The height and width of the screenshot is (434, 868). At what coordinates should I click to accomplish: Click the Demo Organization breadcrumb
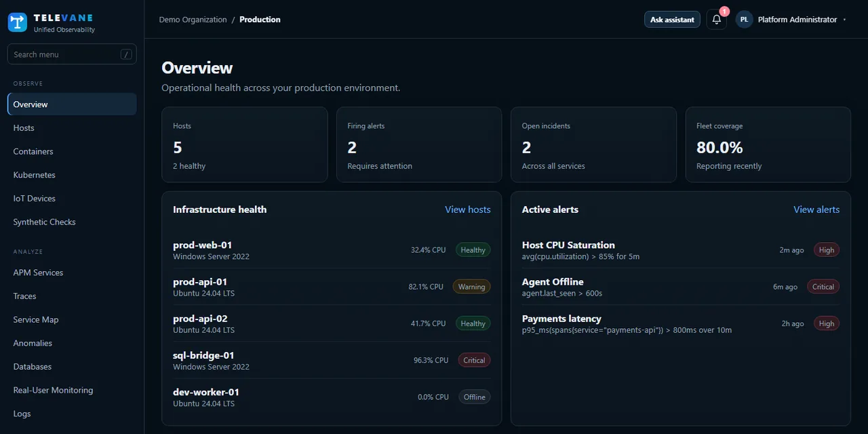pyautogui.click(x=193, y=20)
